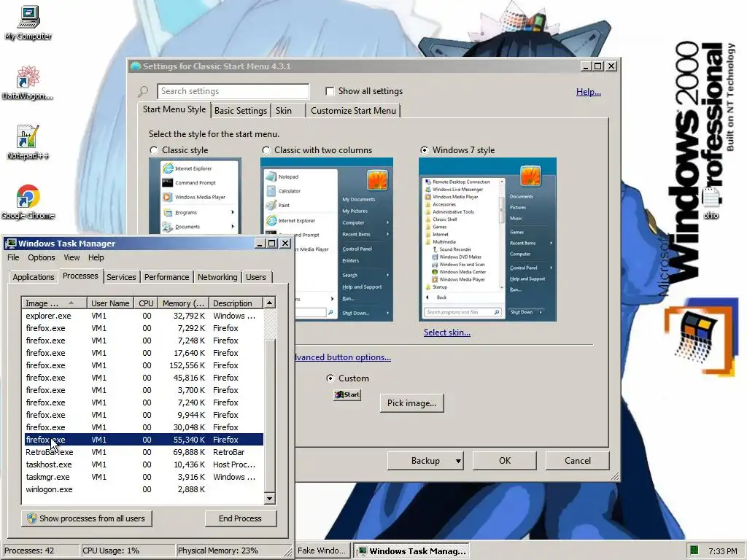Click the Classic style preview thumbnail

point(195,196)
